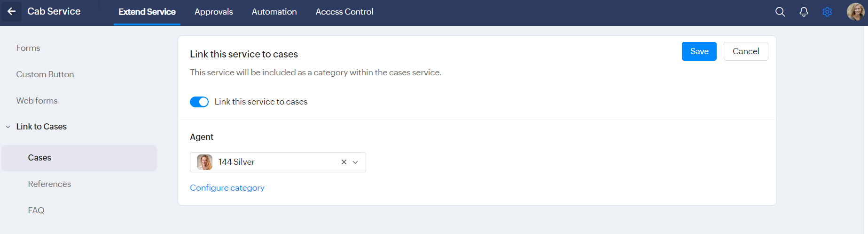Clear the selected agent with X
The width and height of the screenshot is (868, 234).
pyautogui.click(x=344, y=162)
